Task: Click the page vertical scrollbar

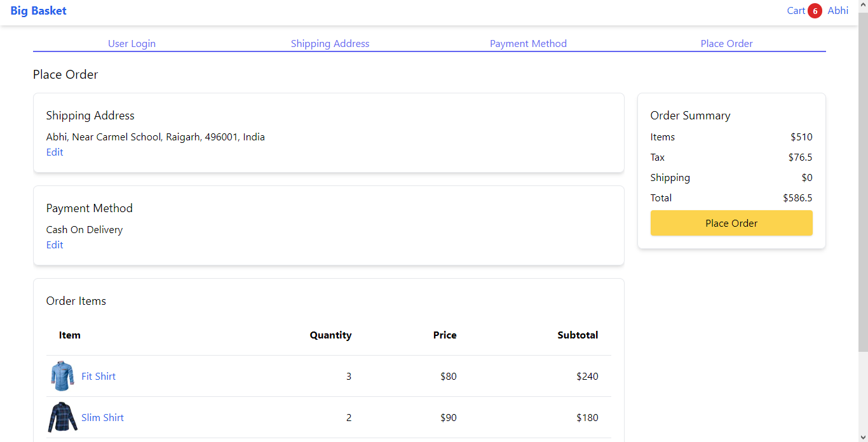Action: click(863, 191)
